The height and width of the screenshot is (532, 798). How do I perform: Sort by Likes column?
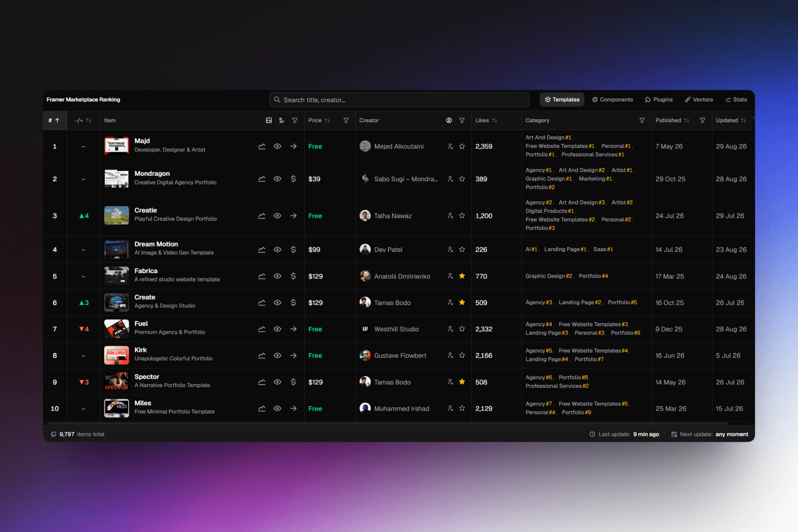point(486,121)
